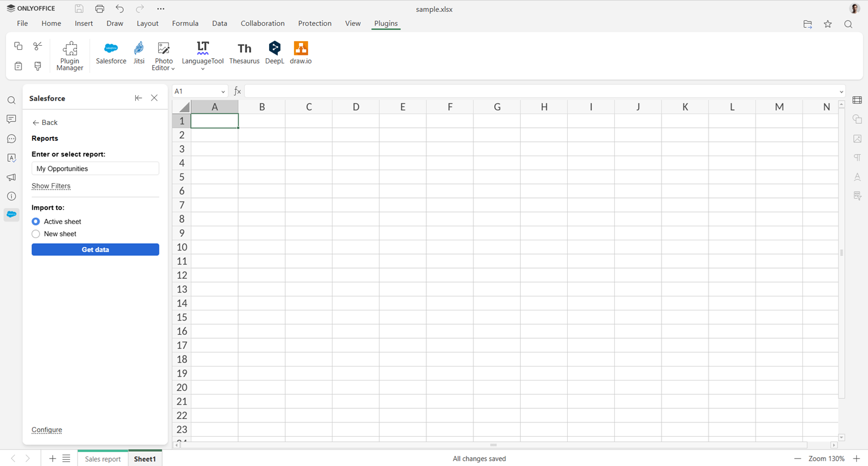Click the formula bar input

tap(542, 92)
